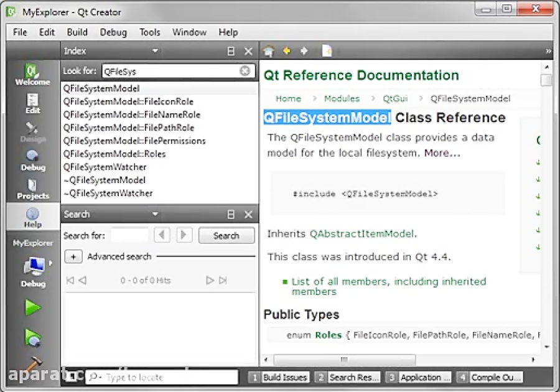Image resolution: width=560 pixels, height=392 pixels.
Task: Show Build Issues output pane
Action: coord(279,377)
